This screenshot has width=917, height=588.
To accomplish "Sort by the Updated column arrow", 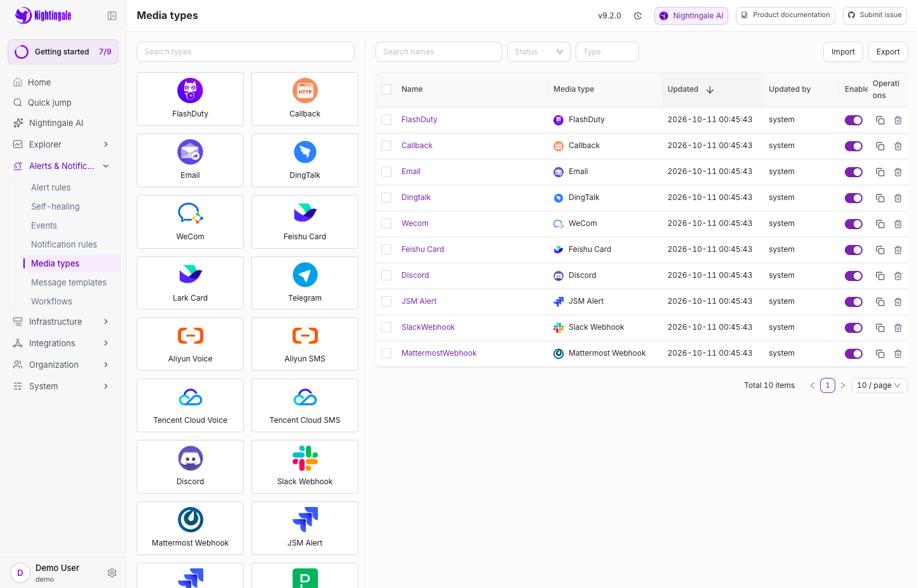I will tap(710, 90).
